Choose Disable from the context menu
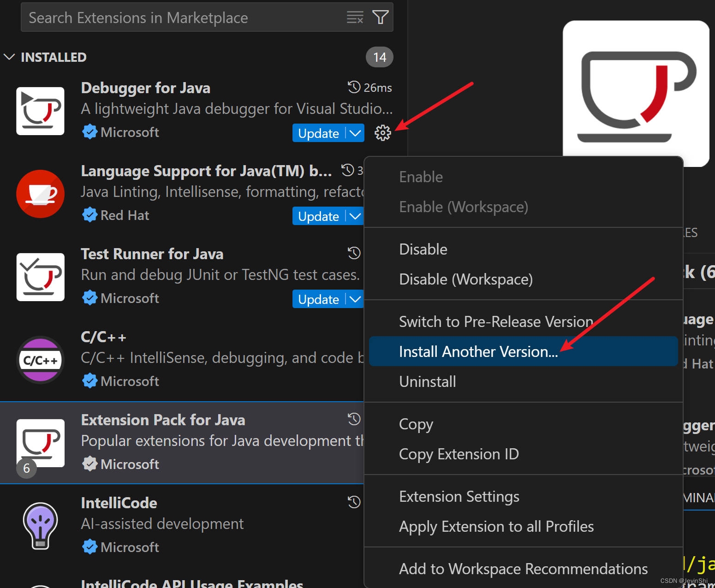 point(523,249)
